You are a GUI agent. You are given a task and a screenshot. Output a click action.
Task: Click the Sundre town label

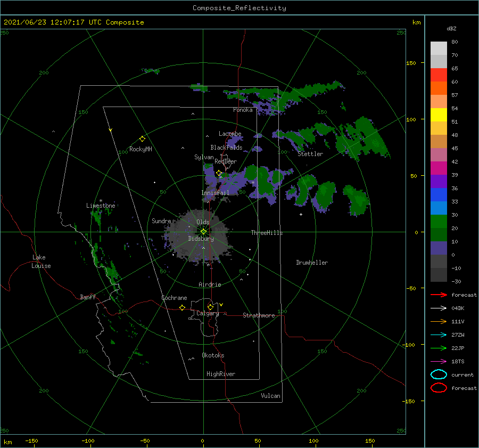click(161, 221)
